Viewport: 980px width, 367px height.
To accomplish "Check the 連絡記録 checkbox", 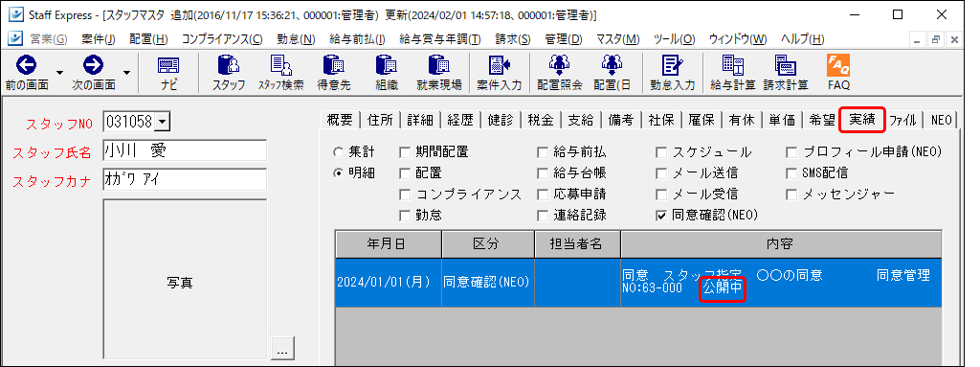I will [543, 216].
